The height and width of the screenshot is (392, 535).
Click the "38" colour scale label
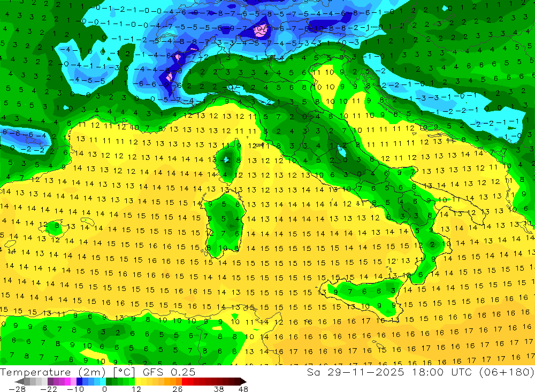point(219,389)
